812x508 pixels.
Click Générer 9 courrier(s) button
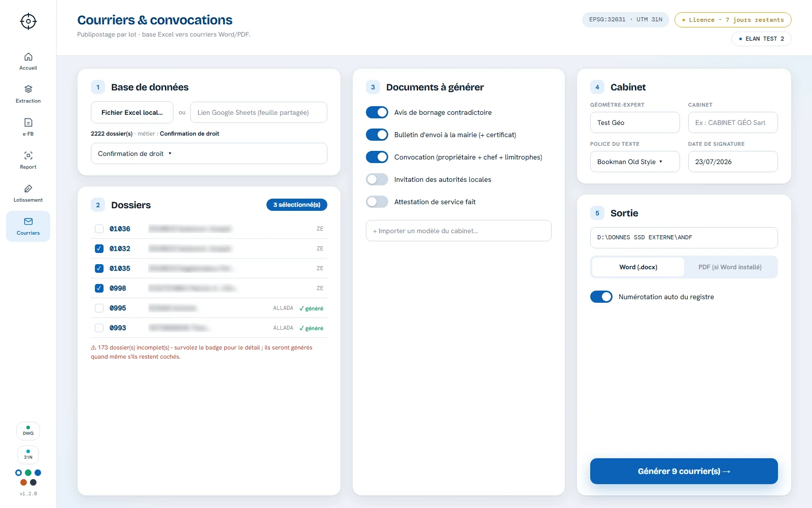684,471
